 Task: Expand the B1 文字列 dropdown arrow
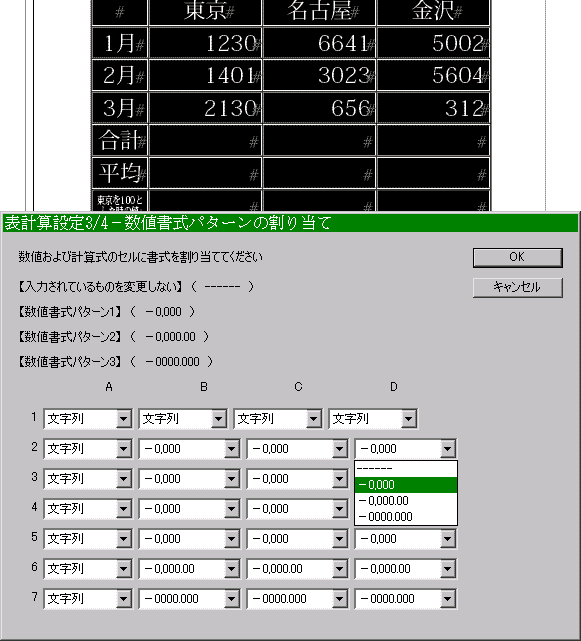tap(218, 419)
